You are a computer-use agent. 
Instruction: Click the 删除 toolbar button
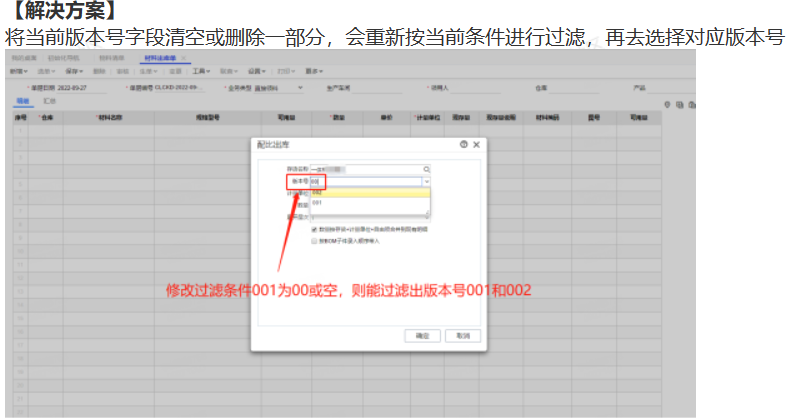(100, 71)
